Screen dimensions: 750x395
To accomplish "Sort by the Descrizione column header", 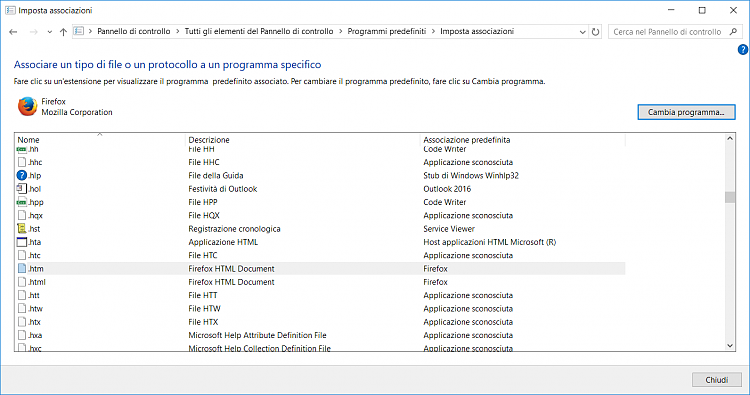I will pyautogui.click(x=302, y=140).
